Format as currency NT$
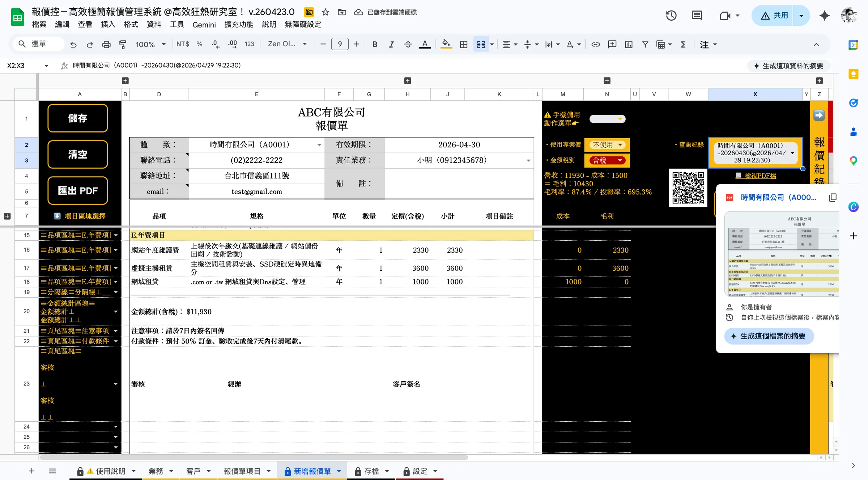This screenshot has width=868, height=480. (183, 44)
